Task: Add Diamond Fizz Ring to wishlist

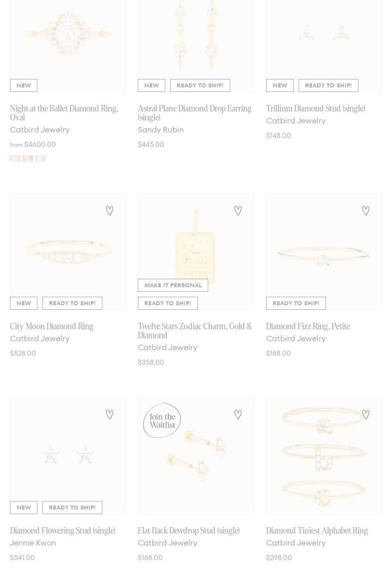Action: pyautogui.click(x=366, y=211)
